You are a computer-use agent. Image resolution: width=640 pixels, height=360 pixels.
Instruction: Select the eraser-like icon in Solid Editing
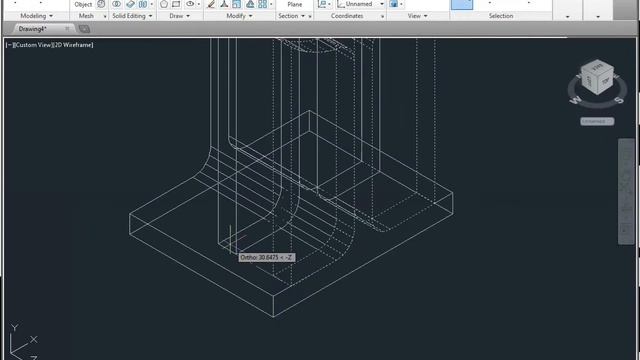point(130,4)
